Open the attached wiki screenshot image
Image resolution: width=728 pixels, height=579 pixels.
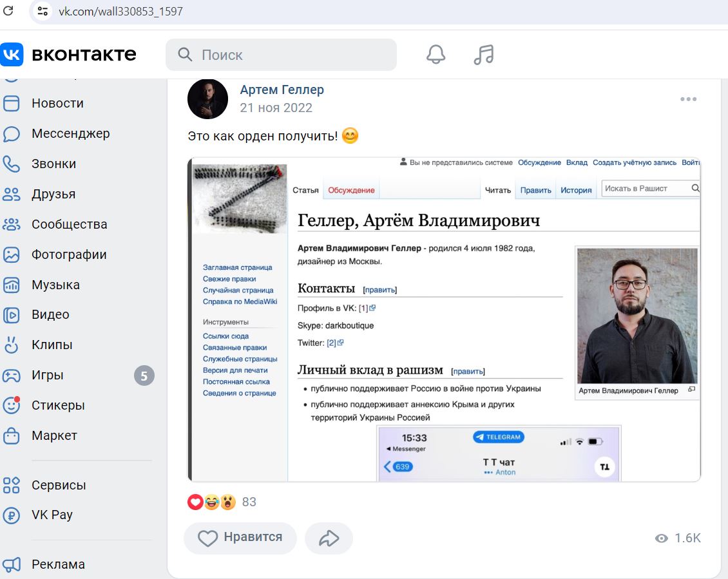click(444, 319)
